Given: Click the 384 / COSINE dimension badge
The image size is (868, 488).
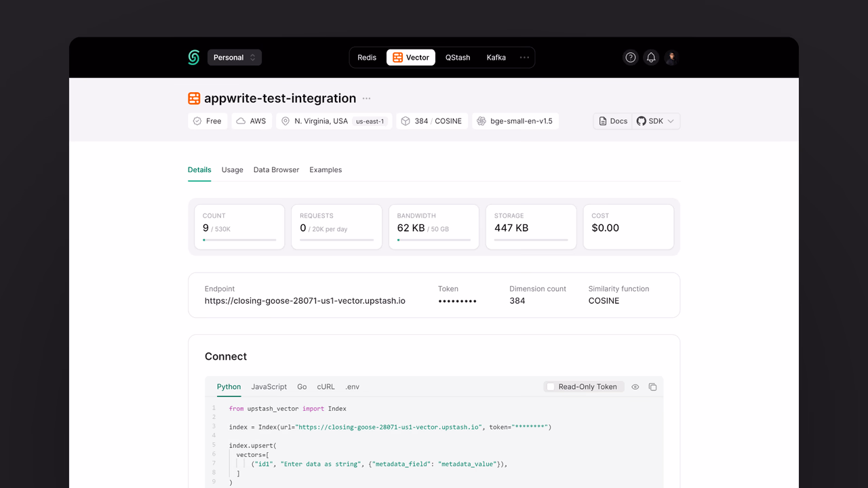Looking at the screenshot, I should (x=432, y=121).
